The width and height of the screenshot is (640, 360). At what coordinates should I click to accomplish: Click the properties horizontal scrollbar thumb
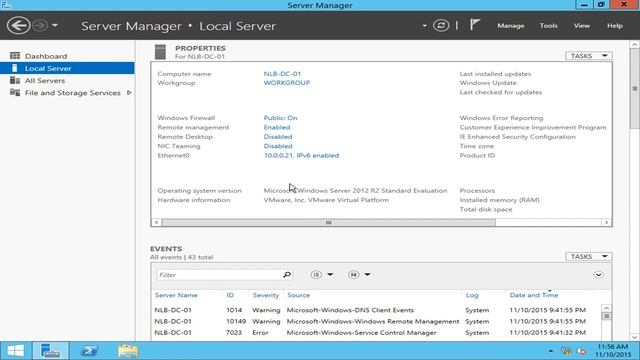pyautogui.click(x=329, y=222)
